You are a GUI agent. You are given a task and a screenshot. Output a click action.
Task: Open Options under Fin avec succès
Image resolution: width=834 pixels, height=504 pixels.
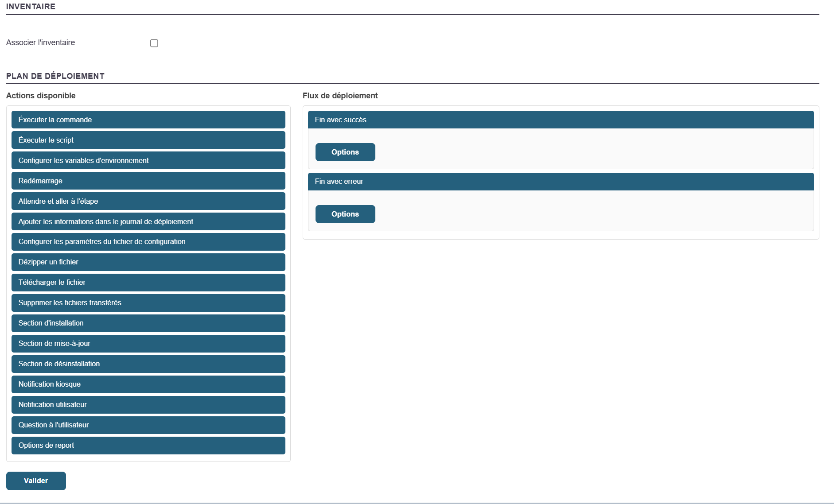345,152
